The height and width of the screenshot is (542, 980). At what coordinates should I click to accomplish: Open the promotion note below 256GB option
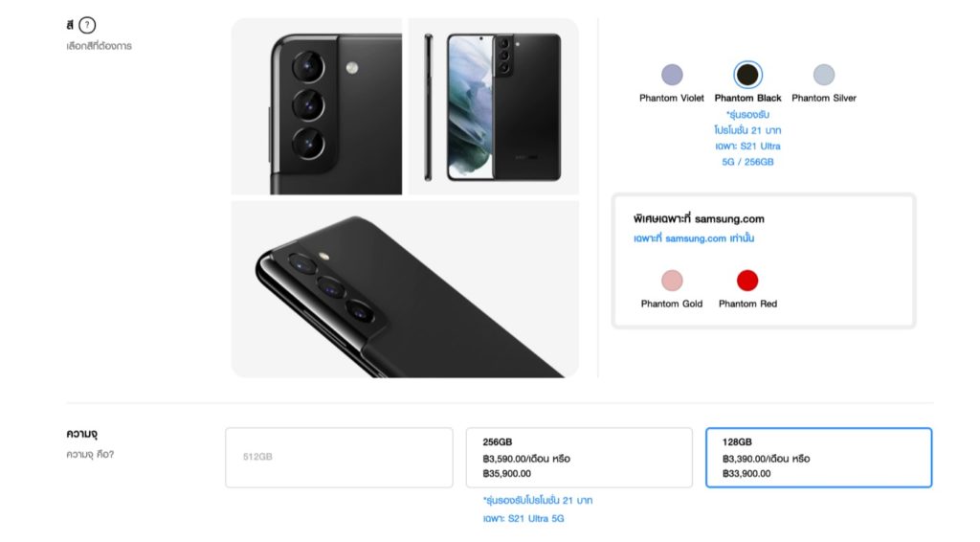coord(538,508)
